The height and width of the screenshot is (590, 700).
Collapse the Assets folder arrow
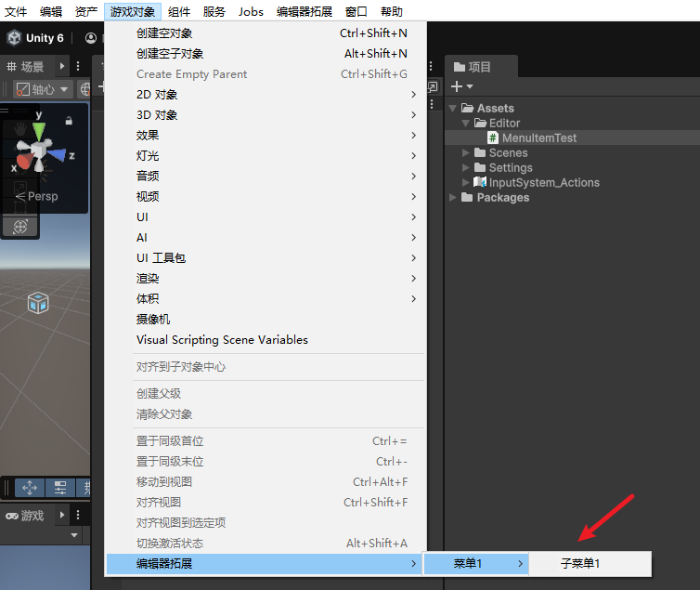pos(453,108)
